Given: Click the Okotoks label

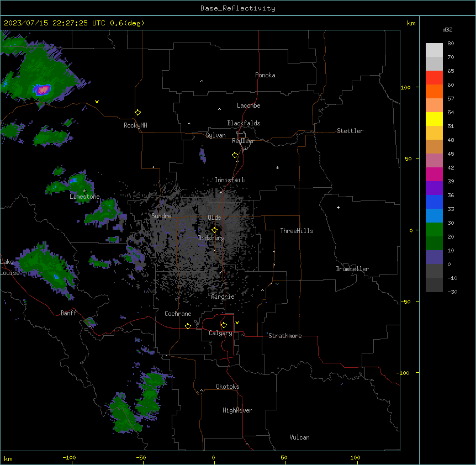Looking at the screenshot, I should click(x=228, y=387).
